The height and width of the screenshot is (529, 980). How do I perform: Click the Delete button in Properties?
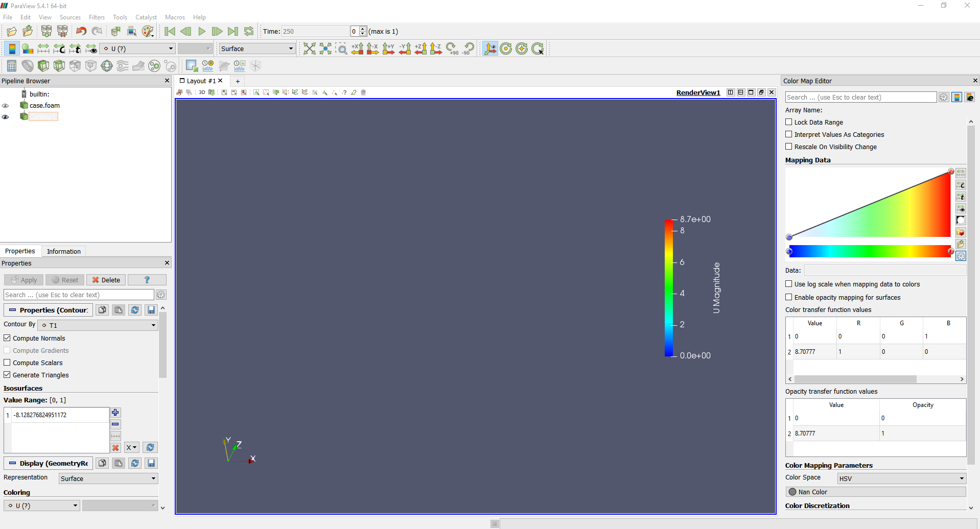(x=106, y=280)
